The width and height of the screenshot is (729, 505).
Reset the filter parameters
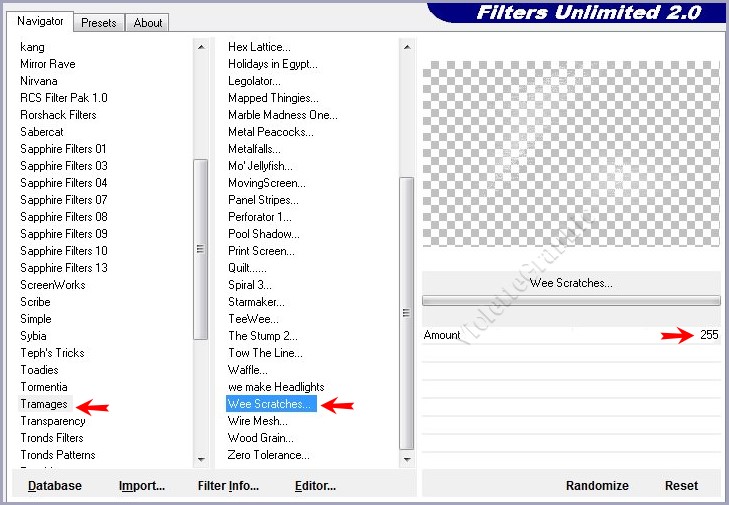pyautogui.click(x=681, y=486)
